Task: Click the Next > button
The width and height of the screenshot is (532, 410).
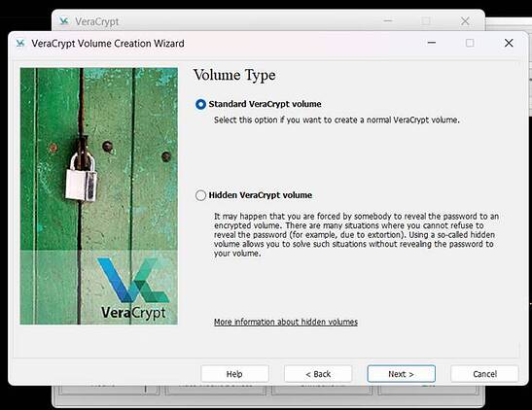Action: 401,374
